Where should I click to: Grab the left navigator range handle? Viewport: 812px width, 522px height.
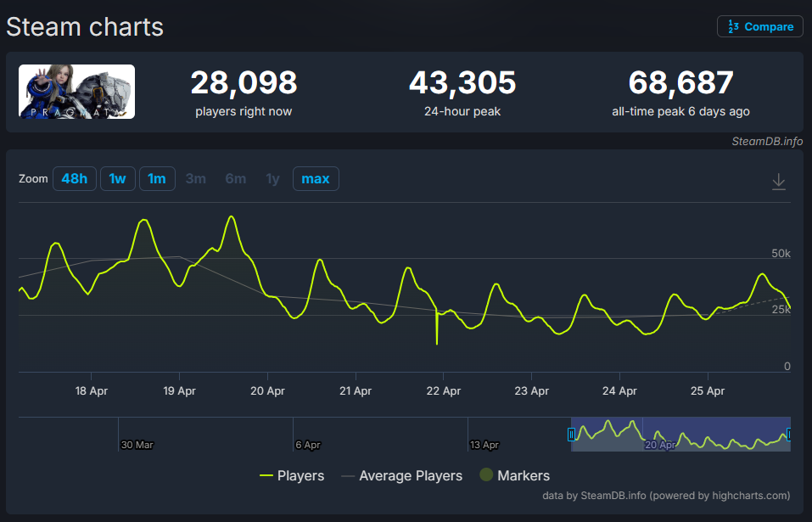(x=571, y=434)
